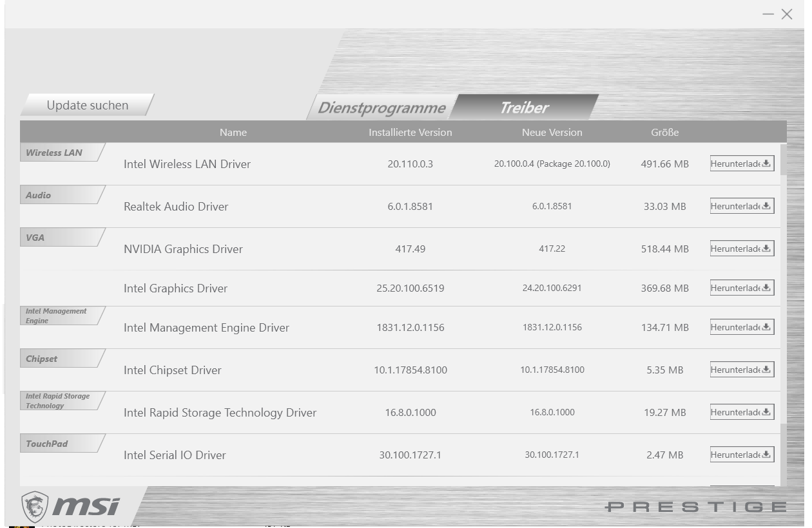Click the 491.66 MB size value

pyautogui.click(x=664, y=164)
